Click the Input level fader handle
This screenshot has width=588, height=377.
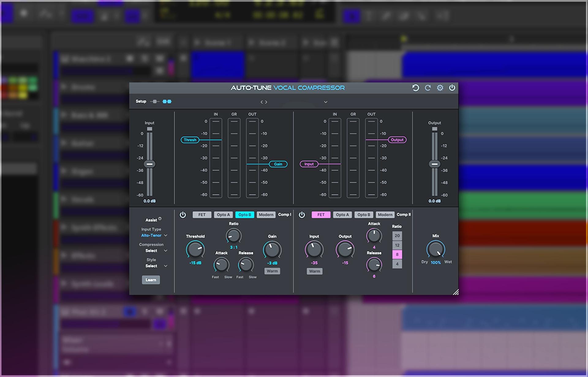click(149, 164)
